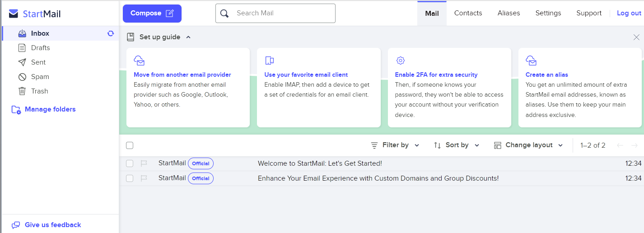644x233 pixels.
Task: Click the Drafts document icon
Action: click(22, 48)
